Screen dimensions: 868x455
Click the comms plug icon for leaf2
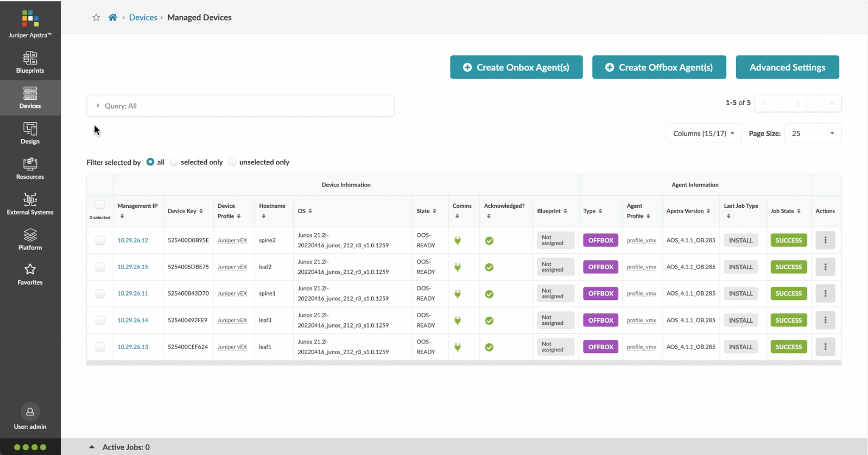tap(458, 267)
